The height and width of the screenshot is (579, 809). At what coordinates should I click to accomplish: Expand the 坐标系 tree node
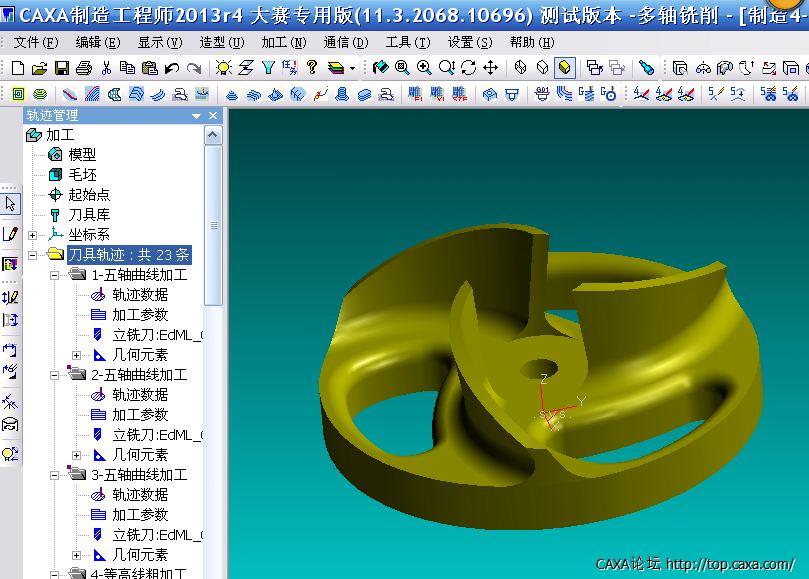pos(33,235)
